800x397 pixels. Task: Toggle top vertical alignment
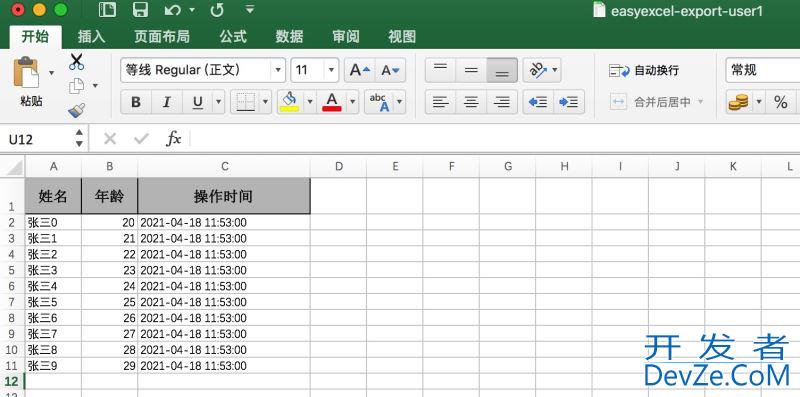pos(440,70)
